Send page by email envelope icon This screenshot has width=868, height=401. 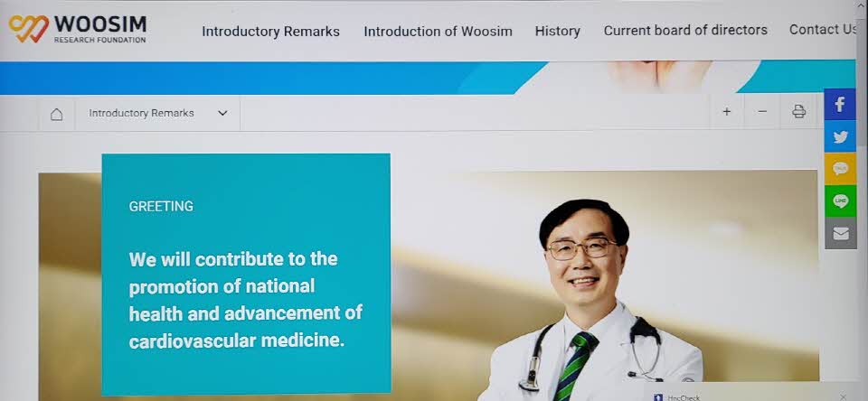pos(840,233)
